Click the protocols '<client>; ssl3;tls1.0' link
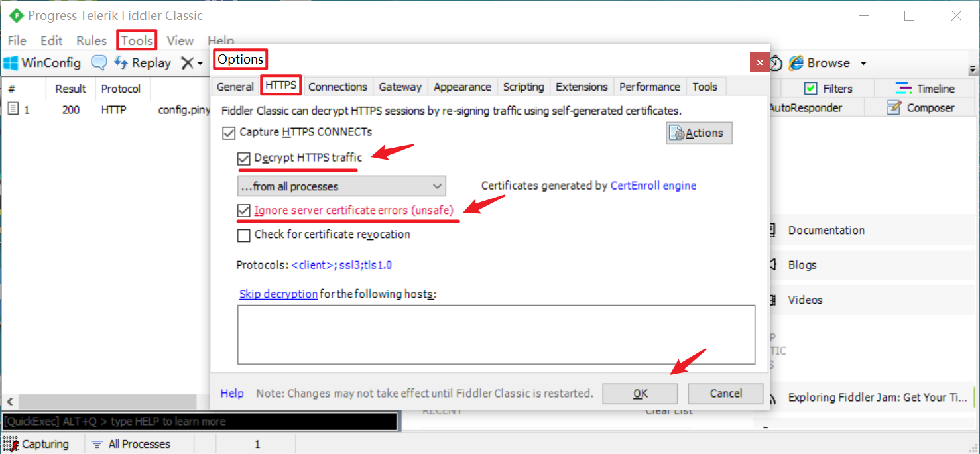Image resolution: width=980 pixels, height=454 pixels. pyautogui.click(x=341, y=265)
